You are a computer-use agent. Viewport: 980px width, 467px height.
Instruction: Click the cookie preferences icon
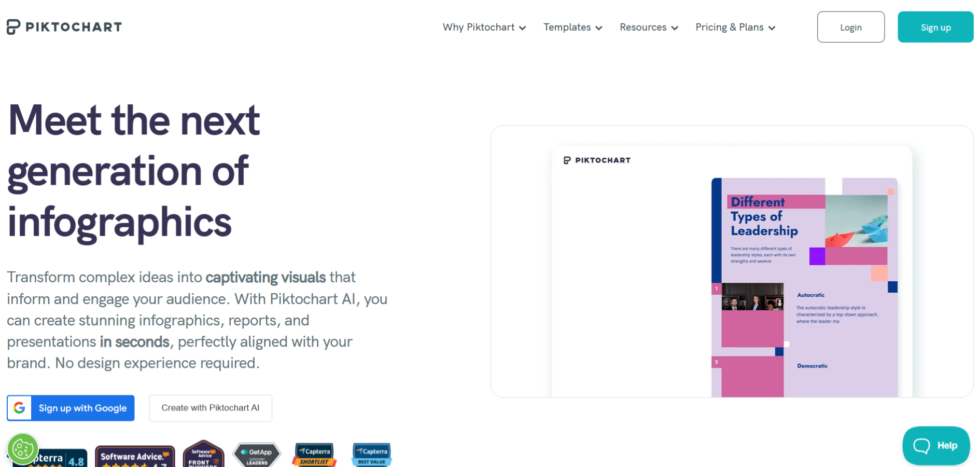coord(23,448)
